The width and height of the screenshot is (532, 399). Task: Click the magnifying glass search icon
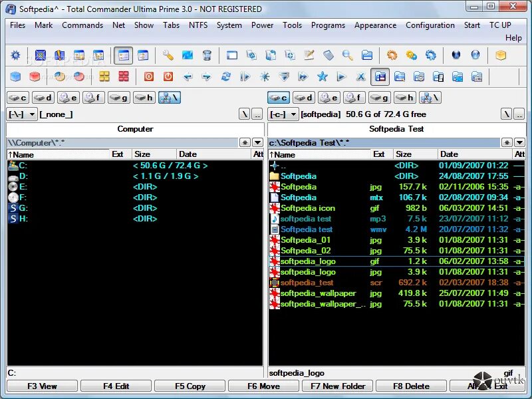[347, 55]
